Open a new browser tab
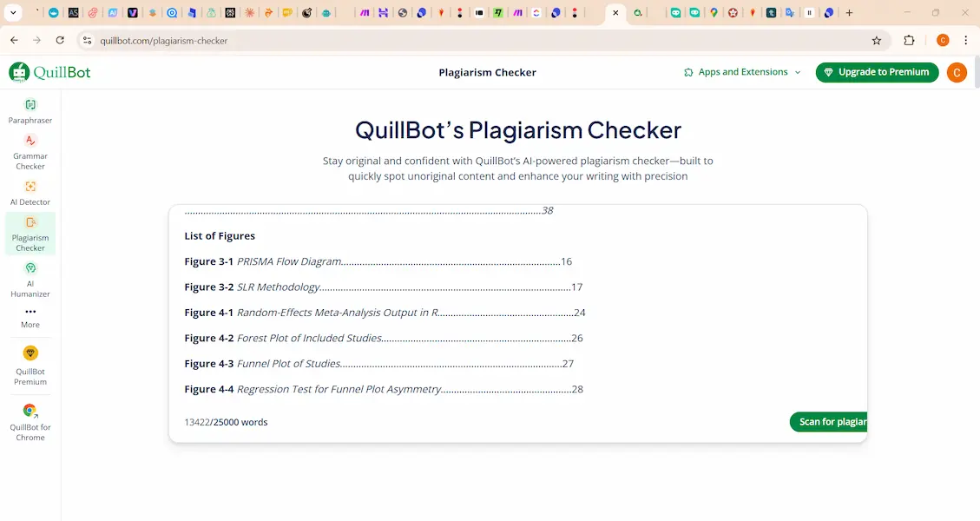The width and height of the screenshot is (980, 521). point(849,13)
